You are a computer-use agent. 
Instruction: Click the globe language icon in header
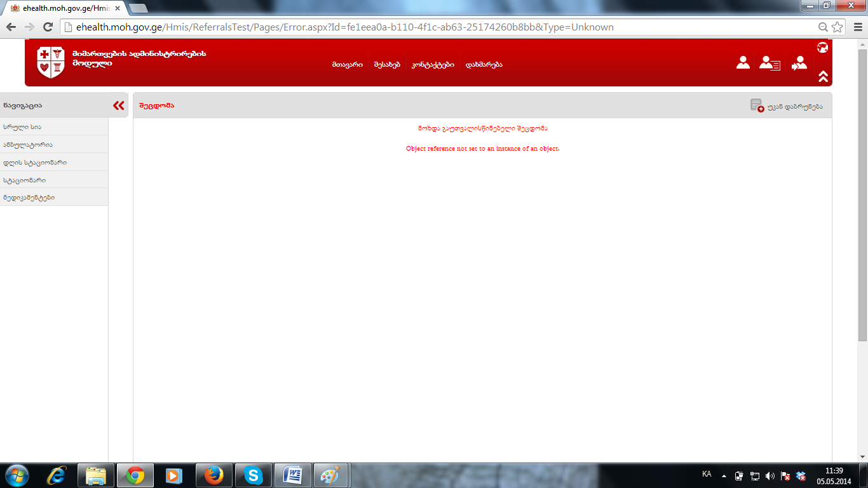click(822, 48)
